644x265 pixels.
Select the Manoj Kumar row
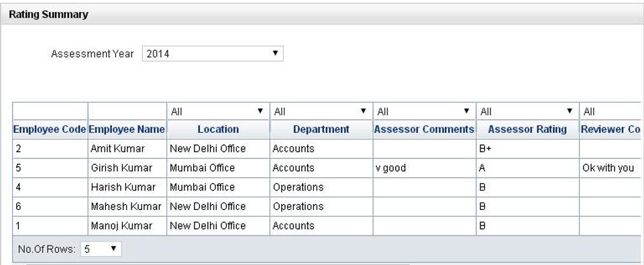click(x=327, y=226)
